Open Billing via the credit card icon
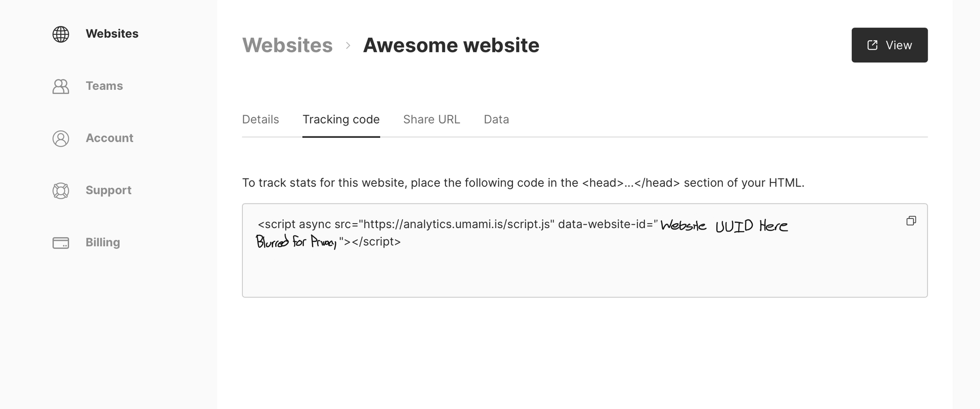 pos(60,242)
